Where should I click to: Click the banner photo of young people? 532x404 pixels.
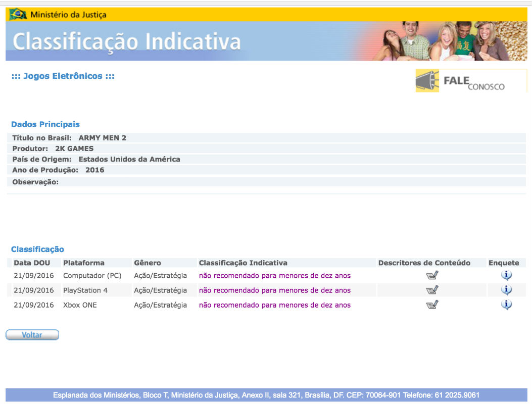450,41
